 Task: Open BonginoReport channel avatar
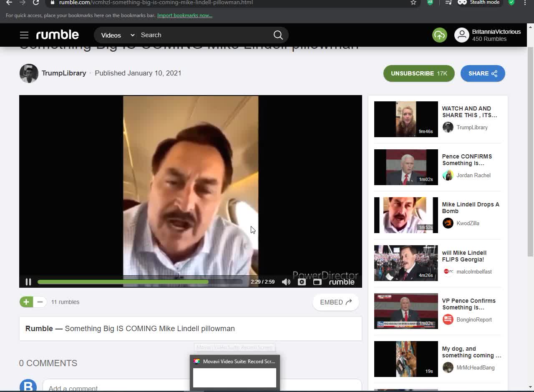click(448, 319)
